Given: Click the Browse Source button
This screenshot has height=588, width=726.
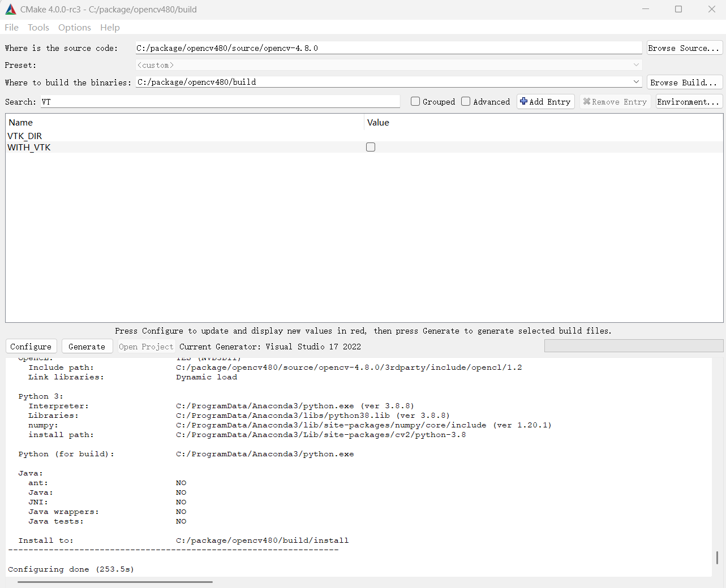Looking at the screenshot, I should coord(684,48).
